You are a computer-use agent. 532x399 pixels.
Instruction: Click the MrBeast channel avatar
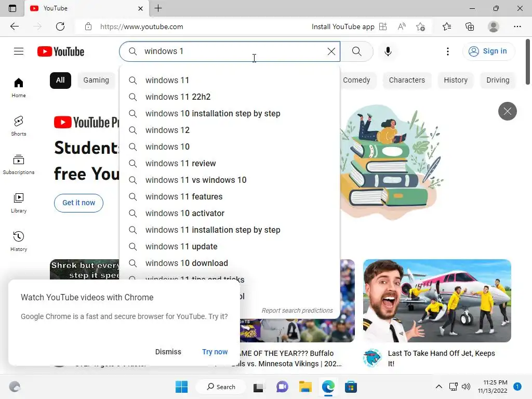pos(372,357)
